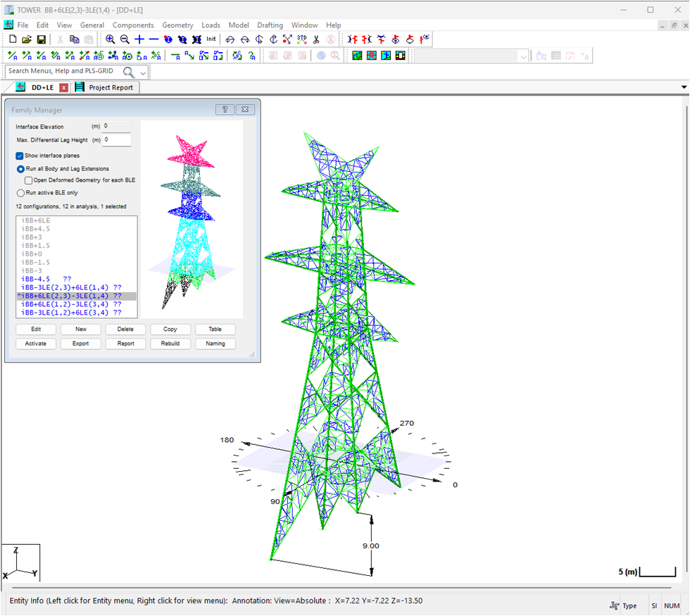690x616 pixels.
Task: Open tab list arrow at right of tab bar
Action: tap(684, 87)
